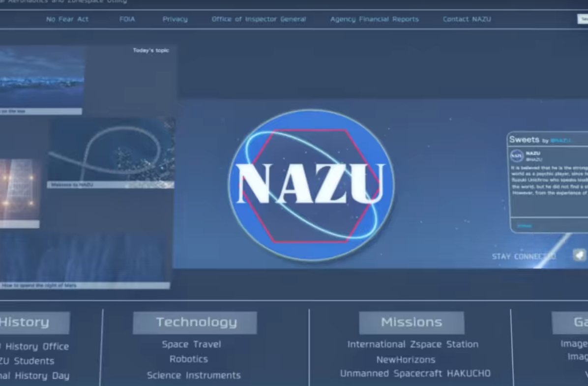
Task: Click the 'Today's topic' label
Action: tap(151, 50)
